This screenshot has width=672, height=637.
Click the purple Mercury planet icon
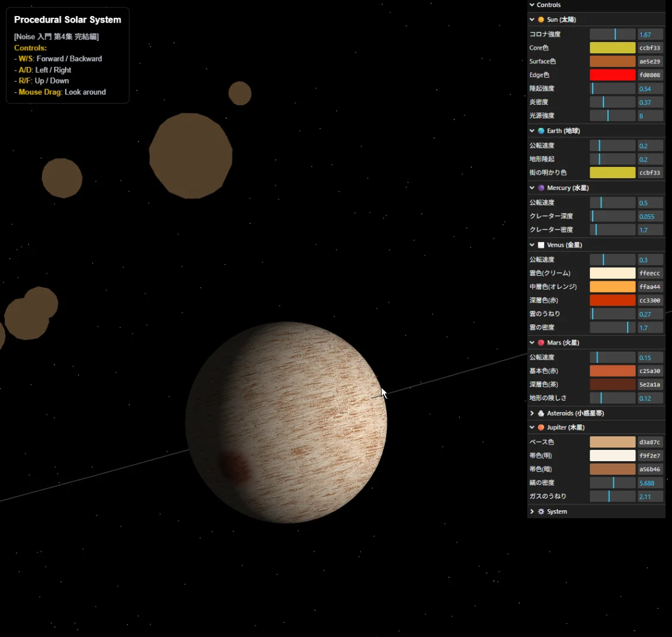click(541, 188)
